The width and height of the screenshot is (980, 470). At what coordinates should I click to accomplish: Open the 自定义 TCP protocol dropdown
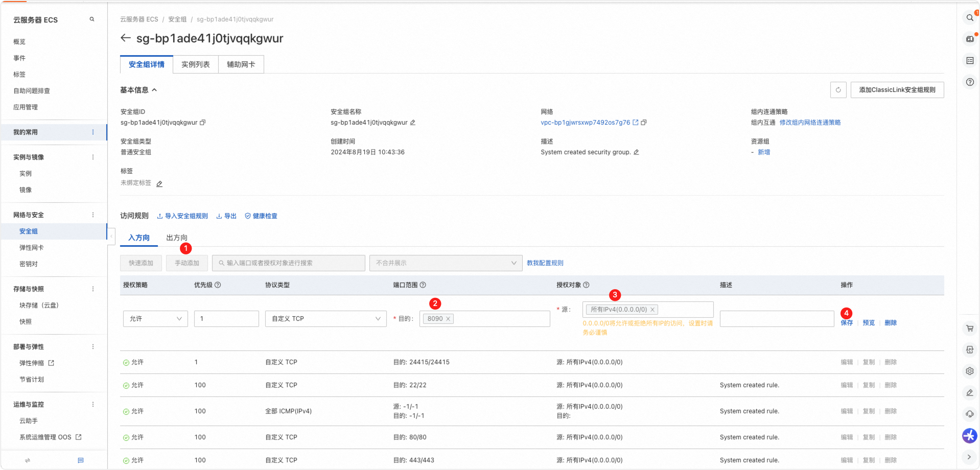click(x=326, y=319)
